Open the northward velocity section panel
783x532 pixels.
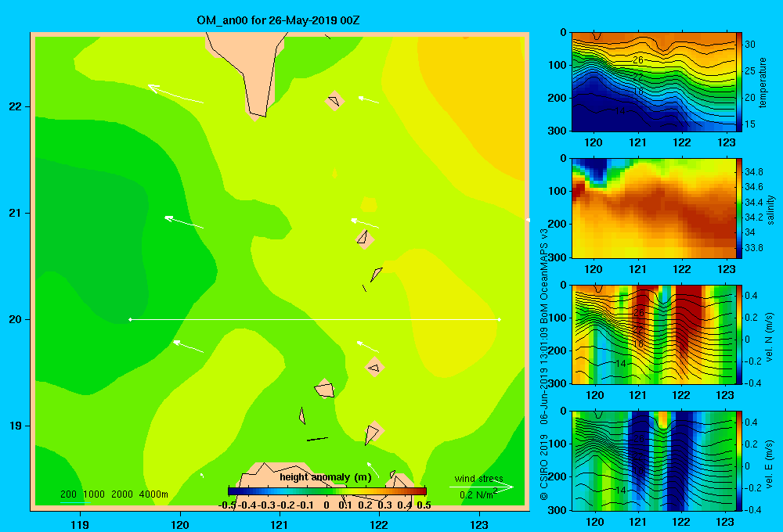(x=654, y=335)
